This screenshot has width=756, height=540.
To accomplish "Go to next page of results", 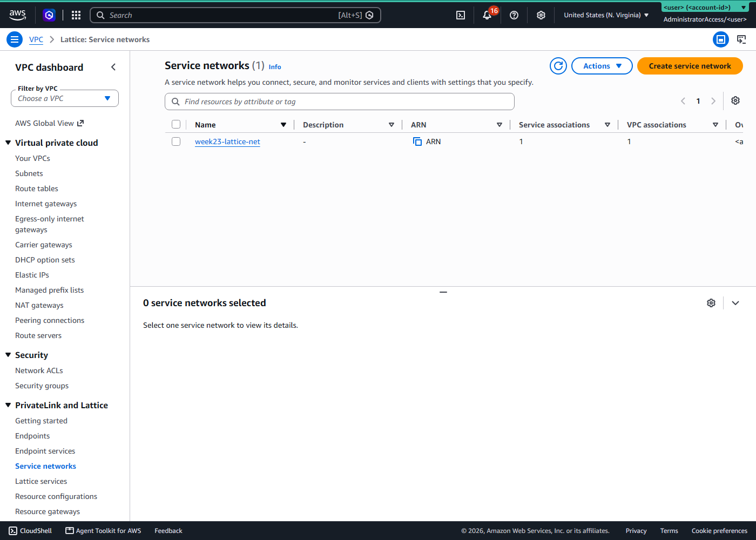I will [713, 101].
